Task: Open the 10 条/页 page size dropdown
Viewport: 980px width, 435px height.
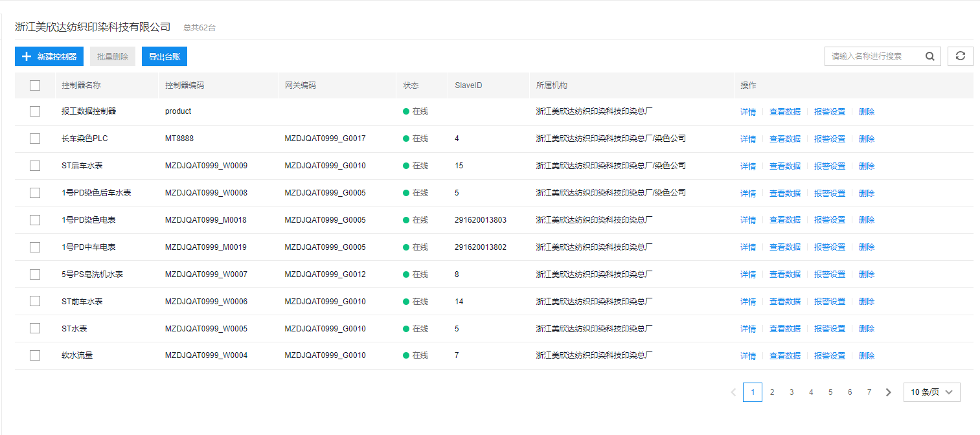Action: pos(931,392)
